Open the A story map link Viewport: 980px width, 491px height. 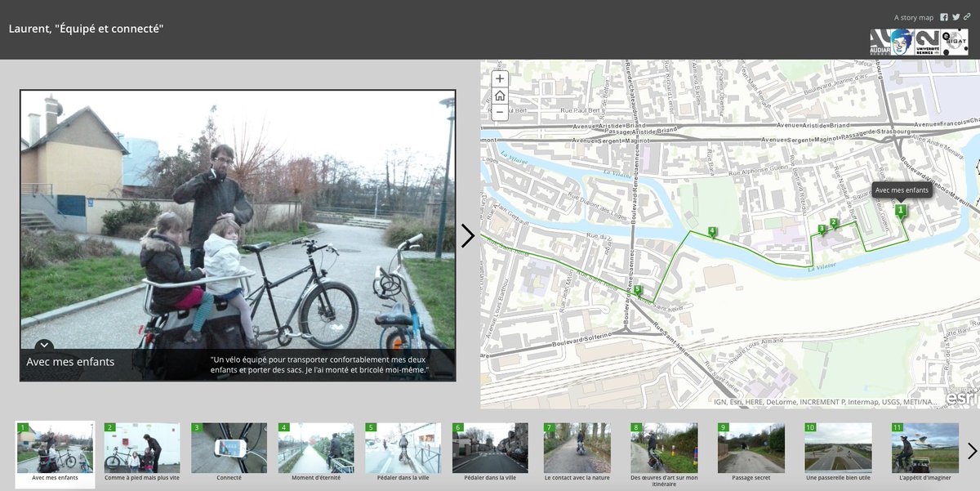coord(912,16)
